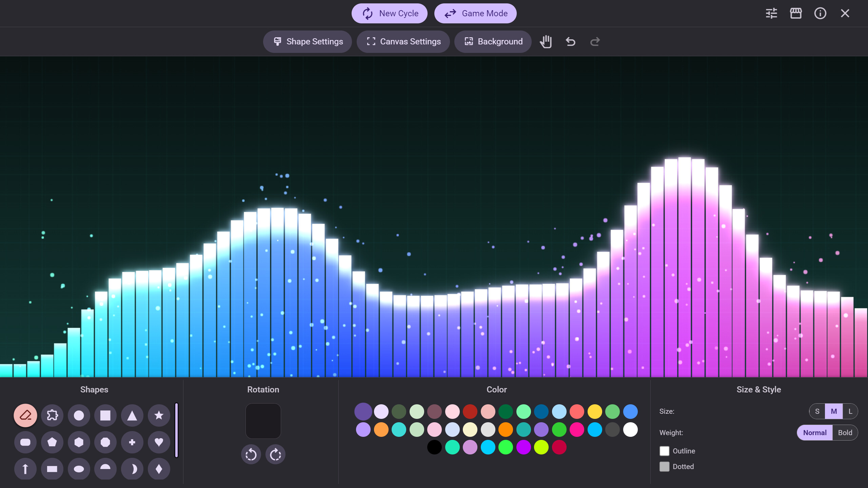Select the star shape
Screen dimensions: 868x488
(158, 415)
